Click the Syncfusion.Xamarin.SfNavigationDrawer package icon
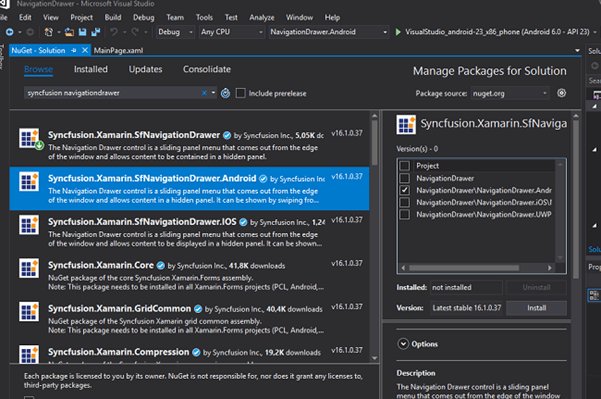The width and height of the screenshot is (601, 399). point(30,138)
